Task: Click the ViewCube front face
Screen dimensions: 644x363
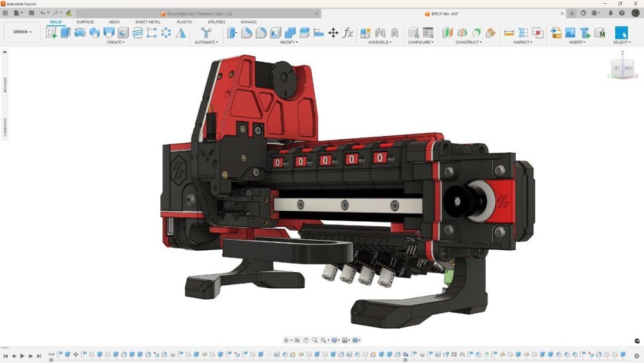Action: 629,68
